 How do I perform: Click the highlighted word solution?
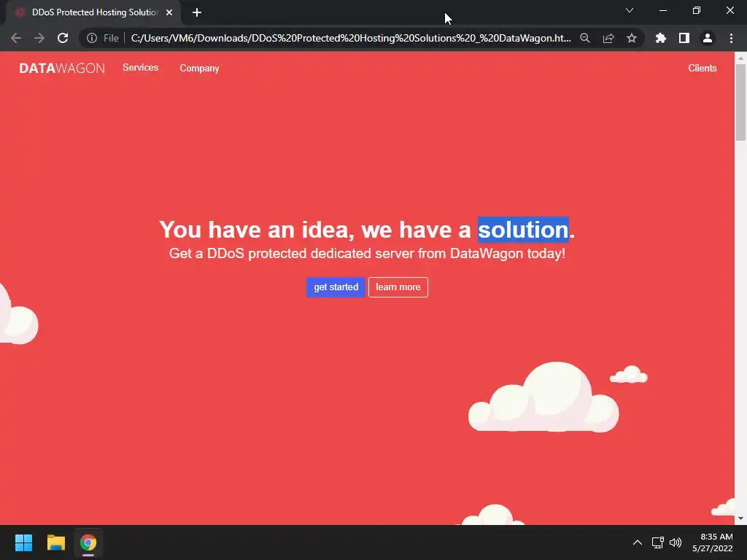click(523, 230)
